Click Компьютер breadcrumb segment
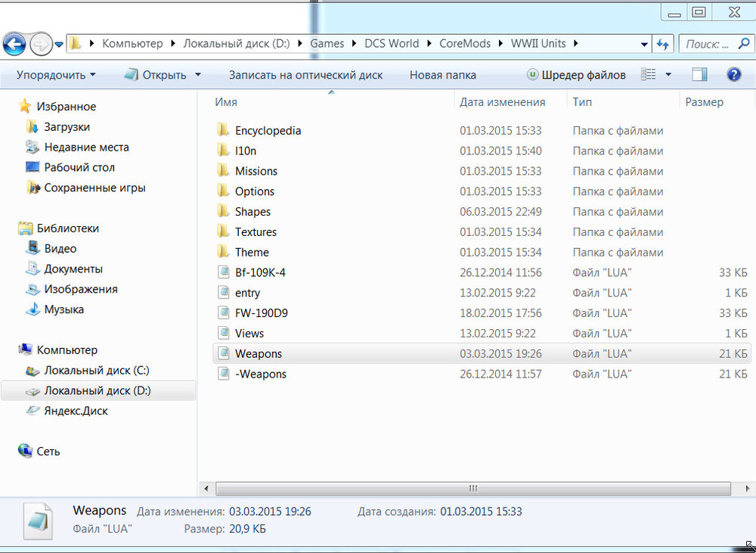This screenshot has height=553, width=756. coord(132,44)
